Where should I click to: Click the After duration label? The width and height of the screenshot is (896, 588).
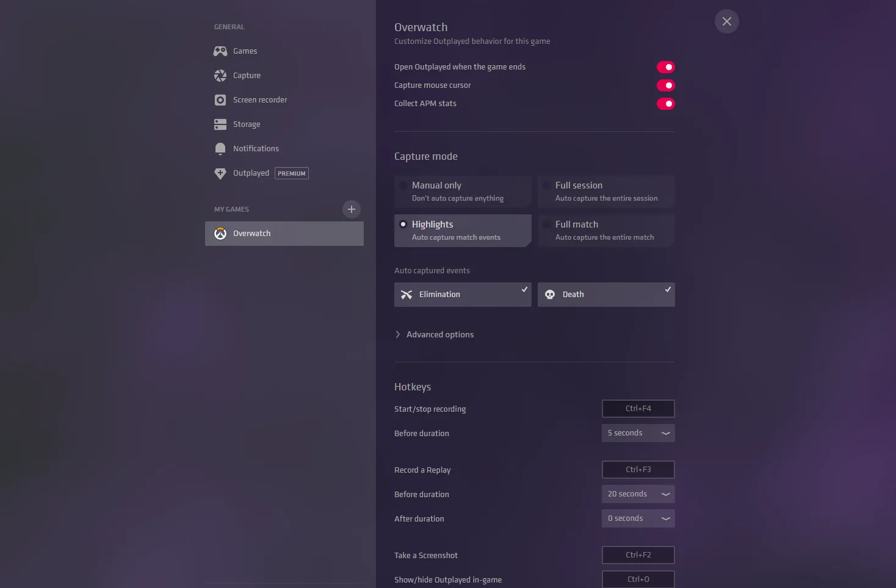coord(419,519)
